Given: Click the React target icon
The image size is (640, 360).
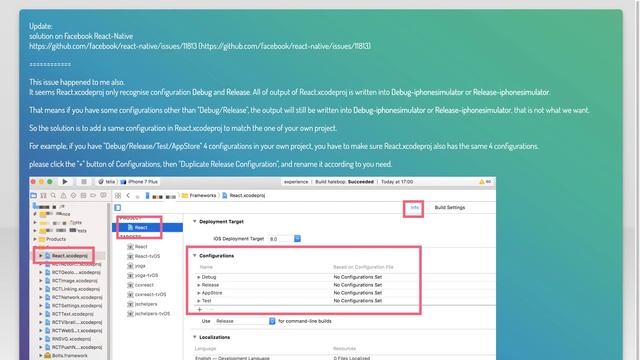Looking at the screenshot, I should pos(130,247).
